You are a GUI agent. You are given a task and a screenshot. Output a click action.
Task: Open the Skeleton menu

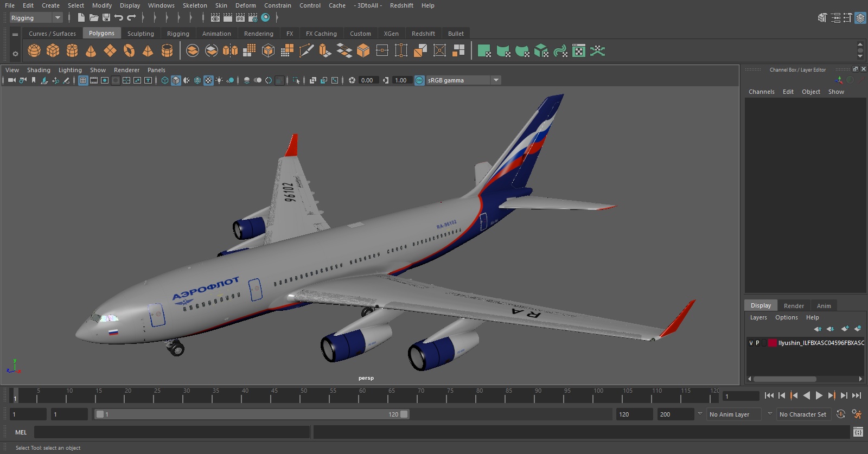point(195,5)
